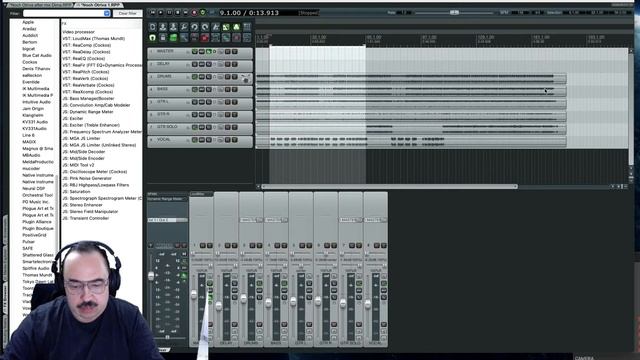This screenshot has height=360, width=640.
Task: Click the Undo toolbar icon
Action: 195,27
